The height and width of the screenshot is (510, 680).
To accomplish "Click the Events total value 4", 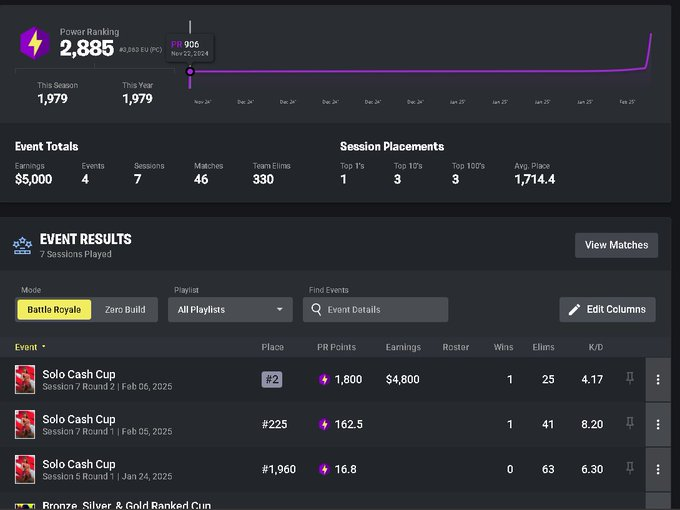I will tap(85, 179).
